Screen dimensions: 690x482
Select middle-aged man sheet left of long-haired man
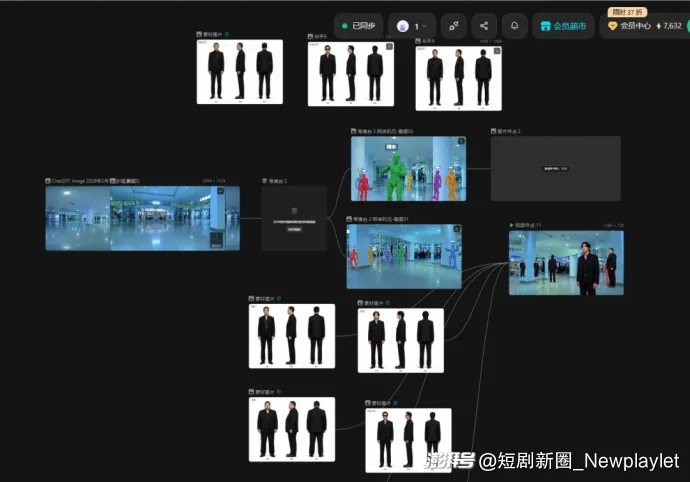pos(292,336)
